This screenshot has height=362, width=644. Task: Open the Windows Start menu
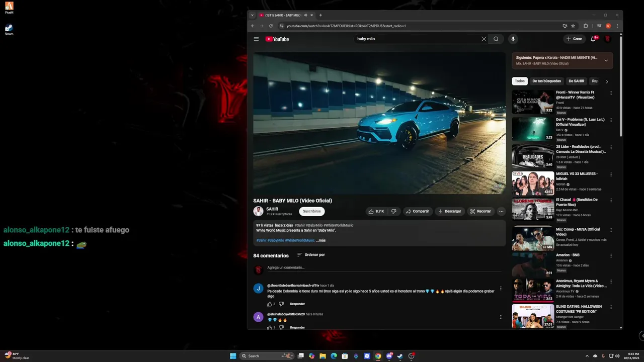(233, 356)
